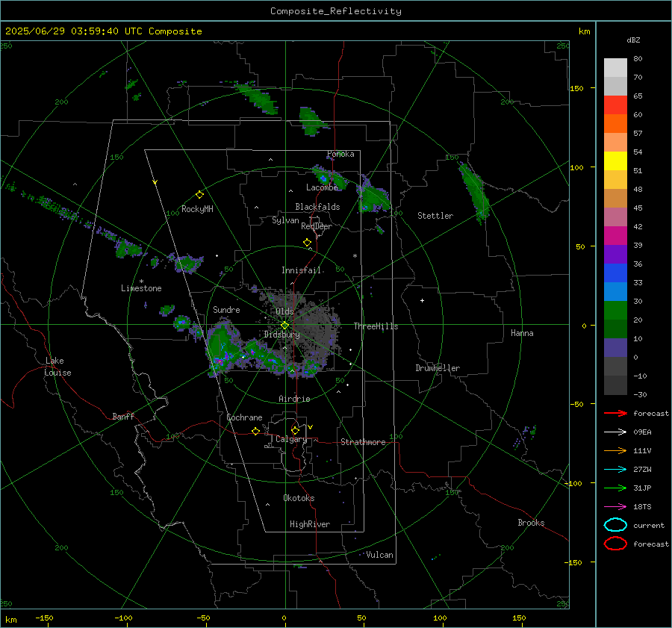Click the Calgary city label
This screenshot has width=672, height=628.
tap(291, 439)
